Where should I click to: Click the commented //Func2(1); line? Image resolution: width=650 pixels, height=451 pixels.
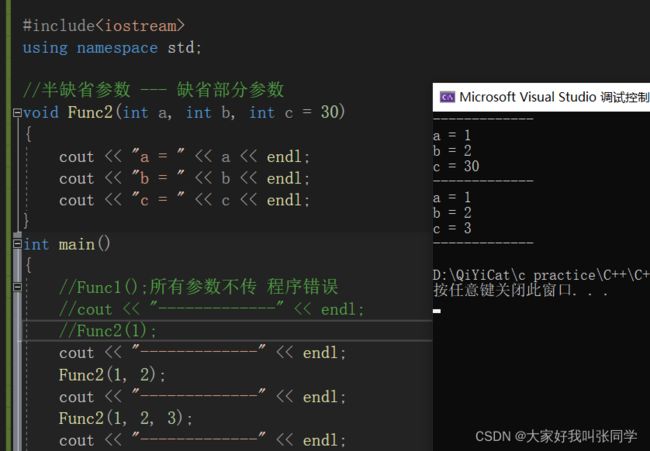click(108, 331)
